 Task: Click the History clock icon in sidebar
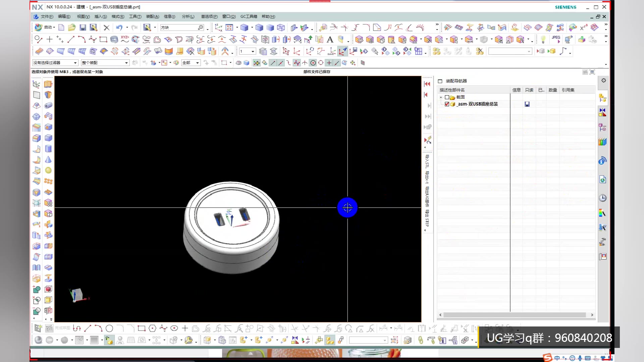[x=602, y=198]
